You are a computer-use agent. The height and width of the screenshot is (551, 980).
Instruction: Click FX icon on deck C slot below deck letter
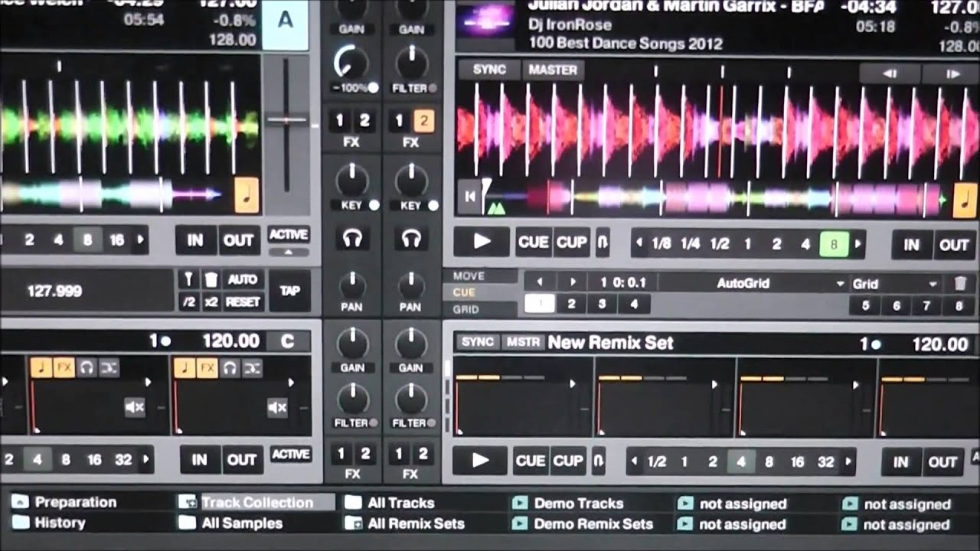pyautogui.click(x=207, y=368)
